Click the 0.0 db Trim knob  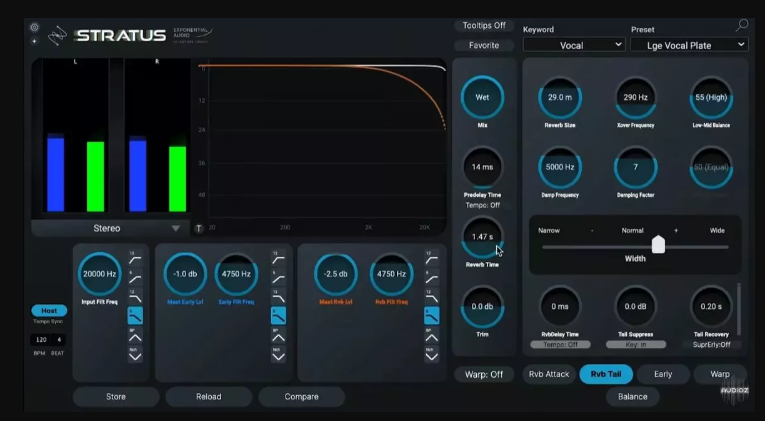coord(483,306)
